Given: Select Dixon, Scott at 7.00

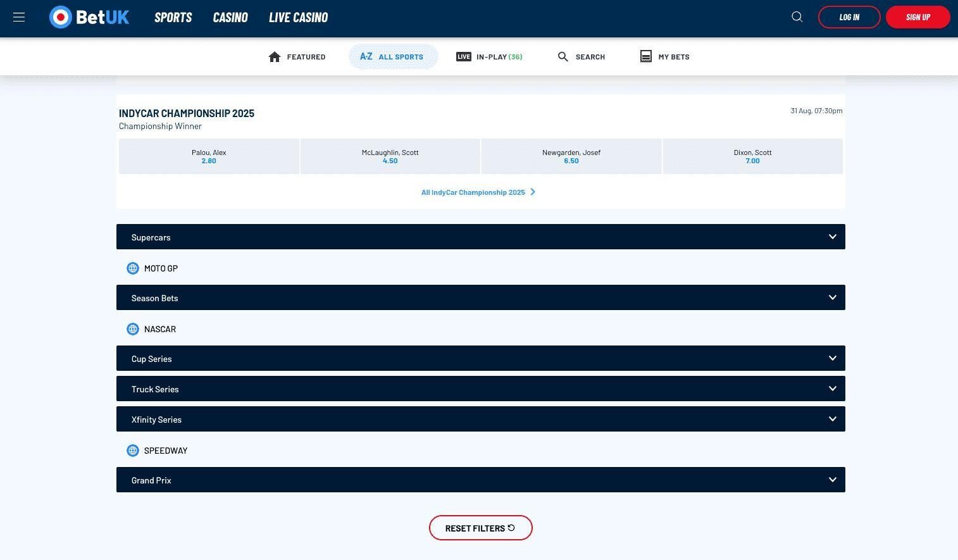Looking at the screenshot, I should click(x=753, y=156).
